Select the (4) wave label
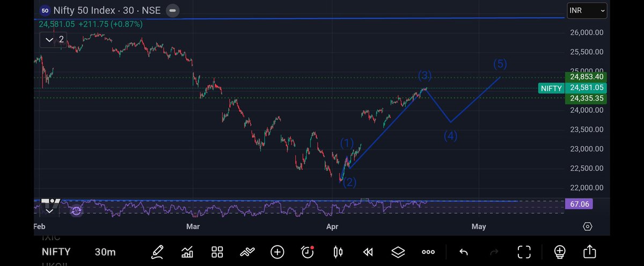Image resolution: width=644 pixels, height=266 pixels. (x=450, y=136)
